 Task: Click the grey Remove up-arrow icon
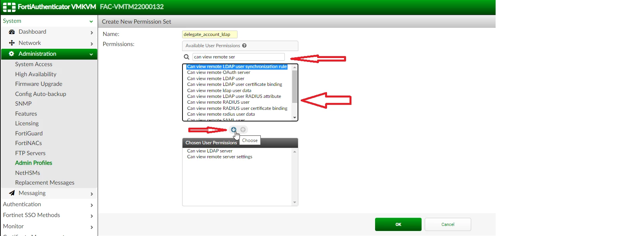(x=243, y=130)
